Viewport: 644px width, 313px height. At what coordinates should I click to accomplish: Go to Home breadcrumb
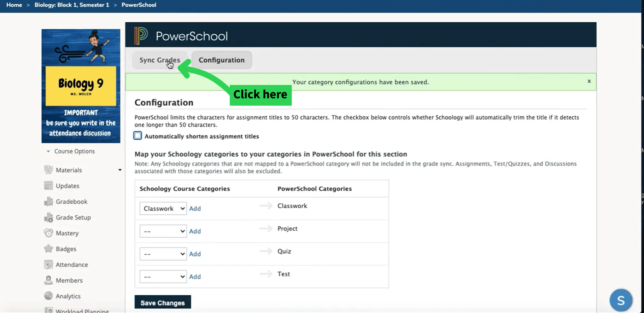(14, 5)
